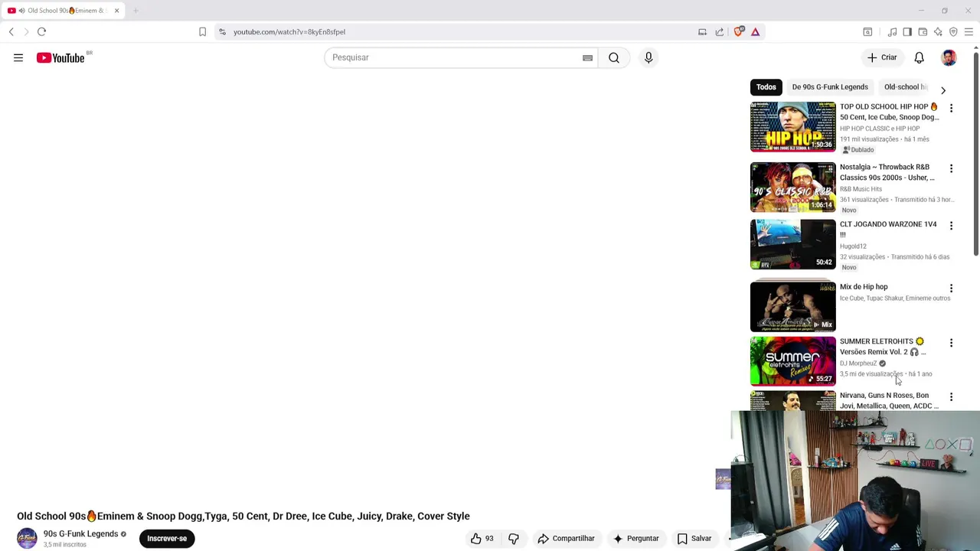Viewport: 980px width, 551px height.
Task: Open options for Mix de Hip hop
Action: (x=951, y=289)
